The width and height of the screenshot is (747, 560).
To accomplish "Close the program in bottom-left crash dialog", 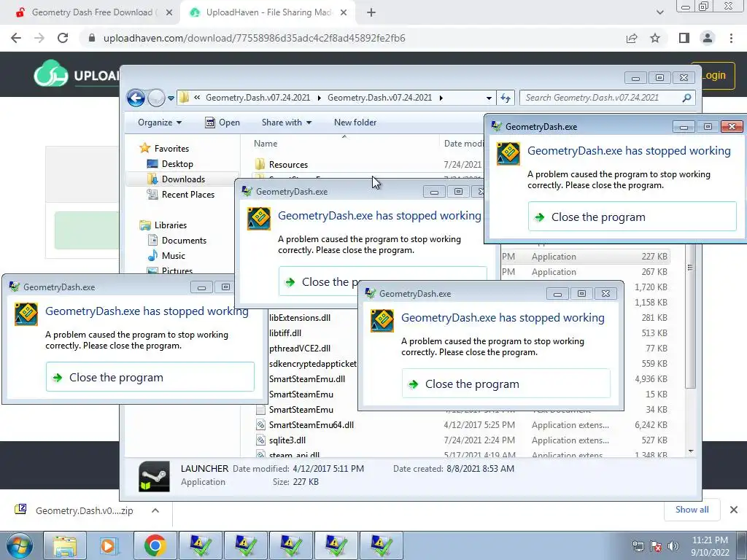I will click(x=150, y=377).
